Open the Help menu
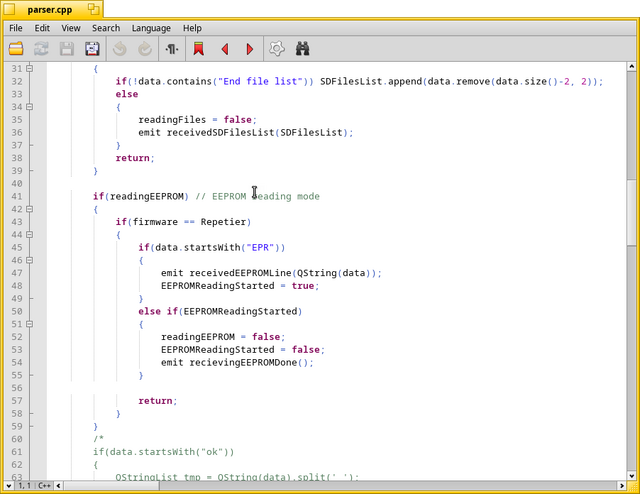This screenshot has width=640, height=494. tap(192, 28)
